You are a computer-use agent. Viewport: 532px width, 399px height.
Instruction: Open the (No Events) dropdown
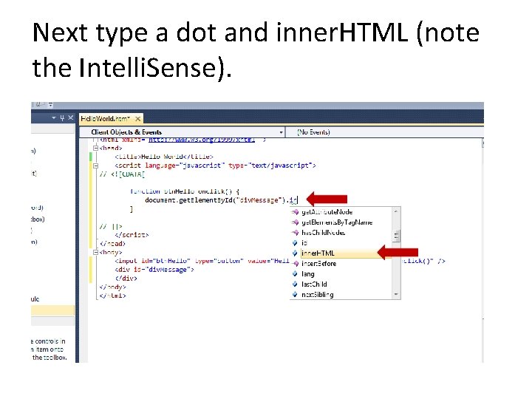(385, 132)
